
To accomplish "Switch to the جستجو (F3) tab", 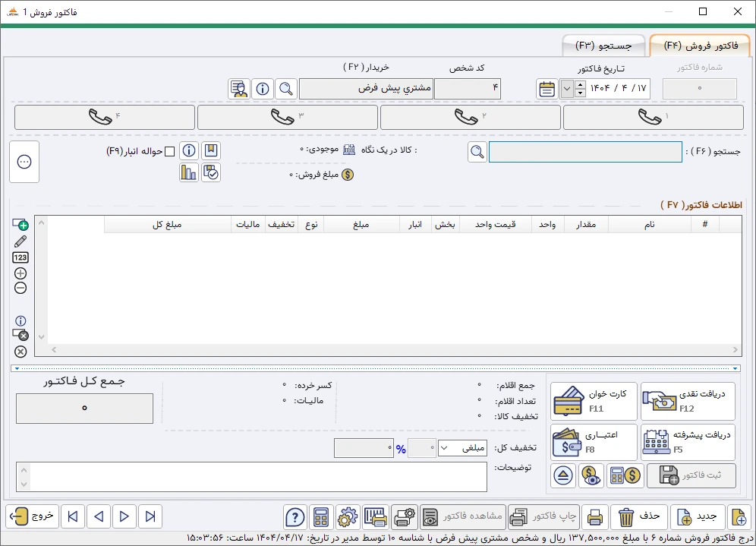I will tap(603, 46).
